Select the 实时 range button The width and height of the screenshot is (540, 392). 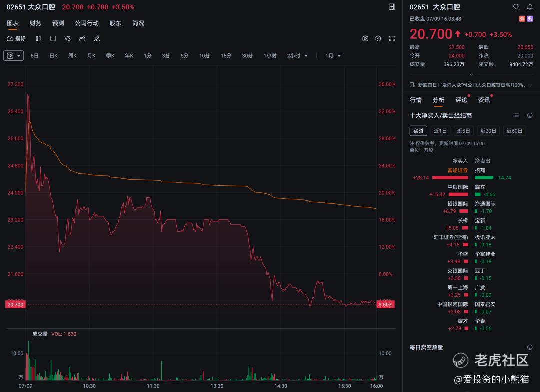(x=418, y=131)
